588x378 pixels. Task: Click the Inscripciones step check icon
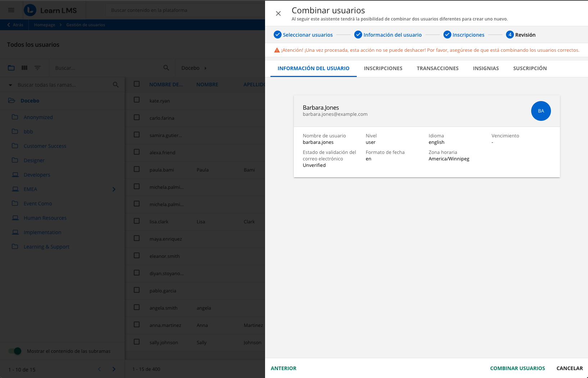tap(447, 35)
